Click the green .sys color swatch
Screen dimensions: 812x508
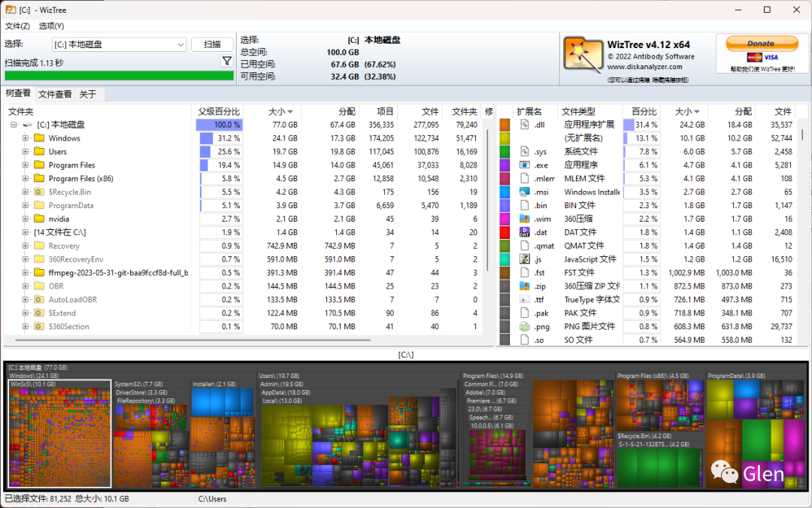coord(504,151)
